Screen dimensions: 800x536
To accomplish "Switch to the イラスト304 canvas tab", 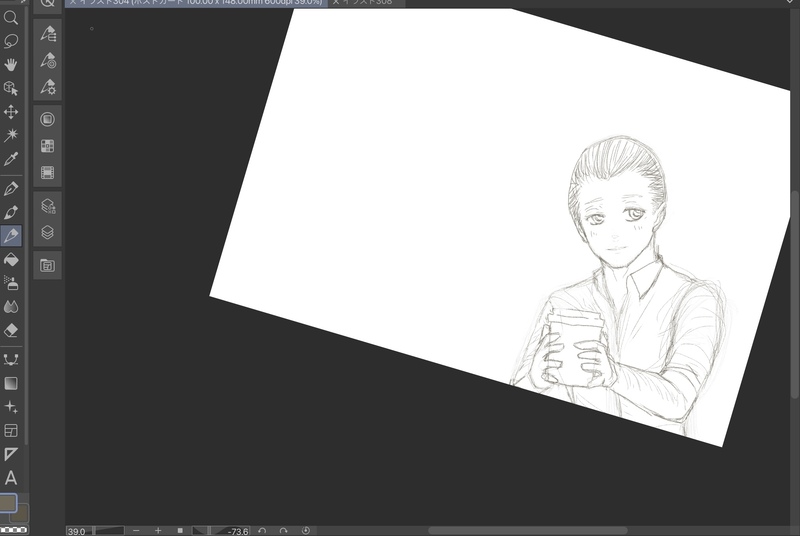I will click(x=196, y=3).
